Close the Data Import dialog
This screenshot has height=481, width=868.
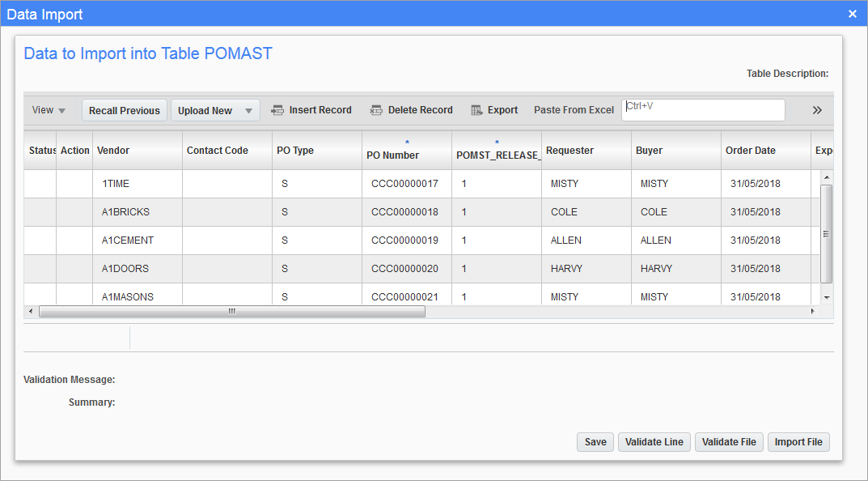pos(852,14)
